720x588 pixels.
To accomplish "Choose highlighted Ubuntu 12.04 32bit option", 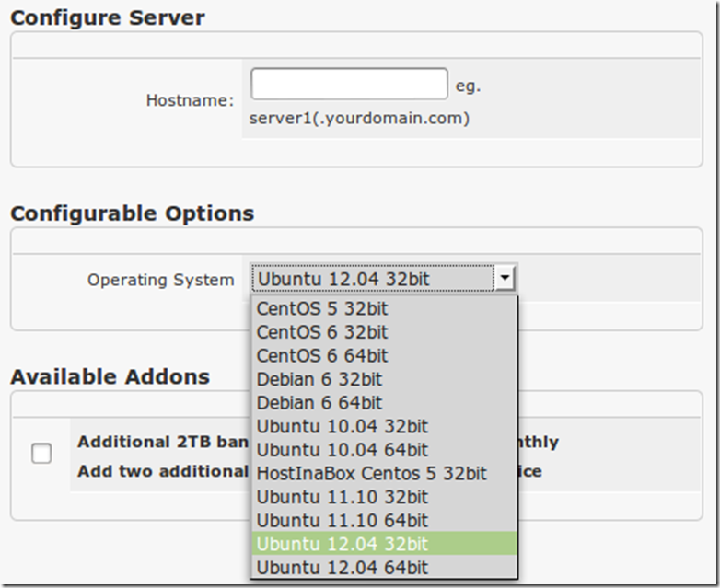I will coord(384,544).
